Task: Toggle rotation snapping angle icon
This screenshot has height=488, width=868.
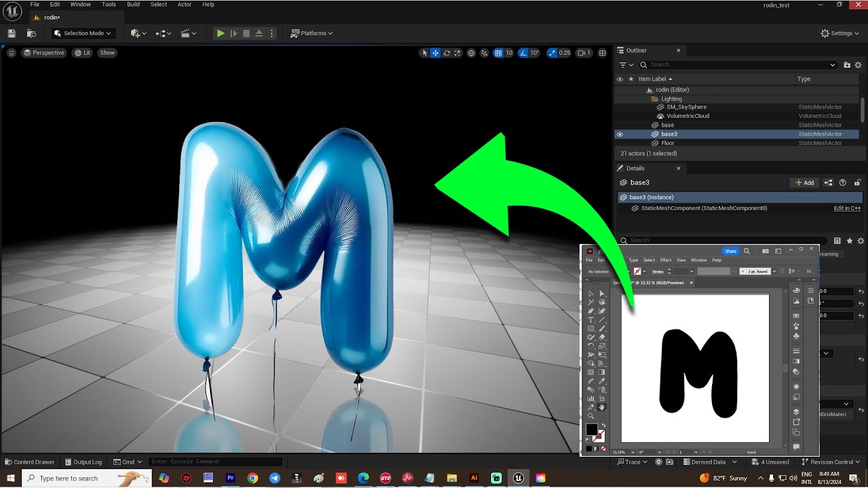Action: 524,53
